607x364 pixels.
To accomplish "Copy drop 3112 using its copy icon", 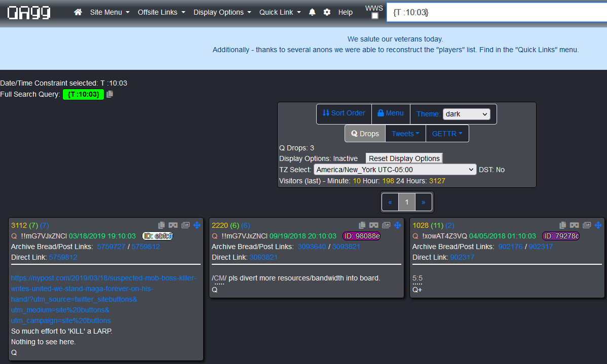I will 162,225.
